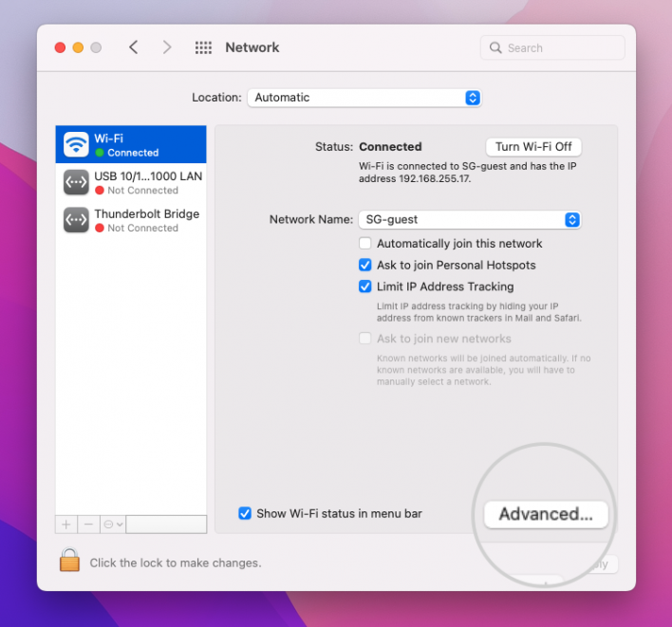Click the magnifier icon in Search
This screenshot has height=627, width=672.
point(495,47)
